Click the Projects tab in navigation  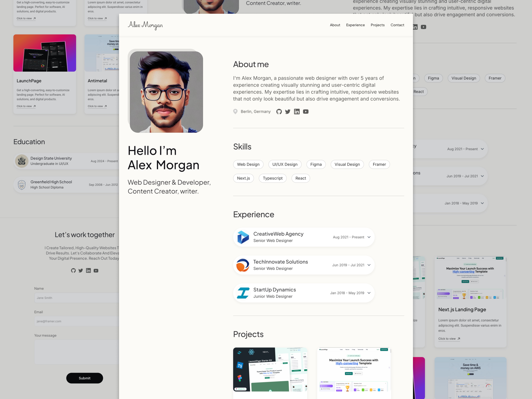(x=377, y=25)
